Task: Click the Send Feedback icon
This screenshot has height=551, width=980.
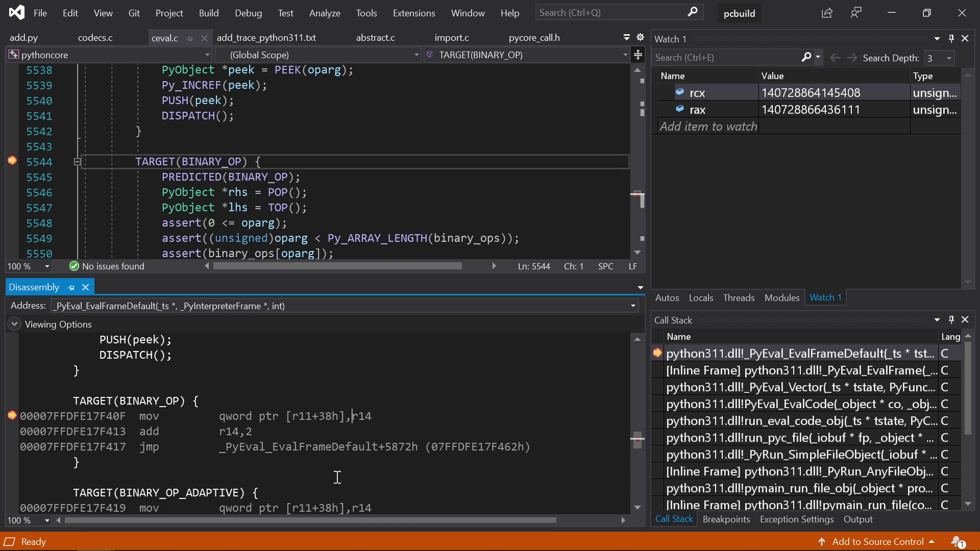Action: tap(856, 13)
